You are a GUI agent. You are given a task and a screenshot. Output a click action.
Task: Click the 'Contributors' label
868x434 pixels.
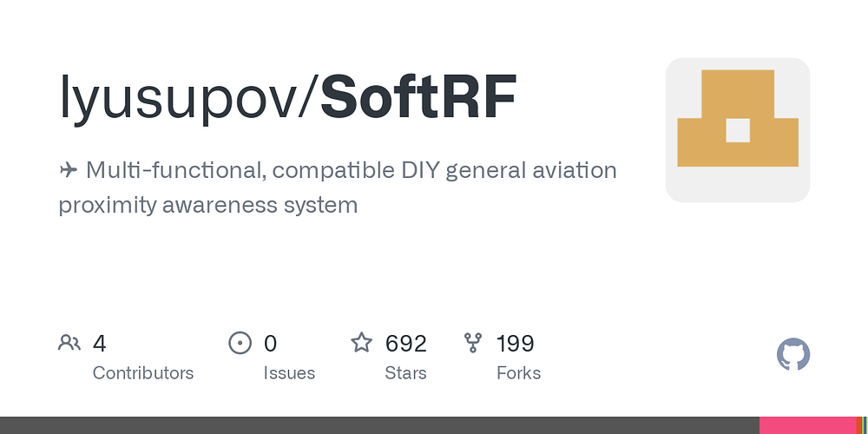click(x=143, y=373)
